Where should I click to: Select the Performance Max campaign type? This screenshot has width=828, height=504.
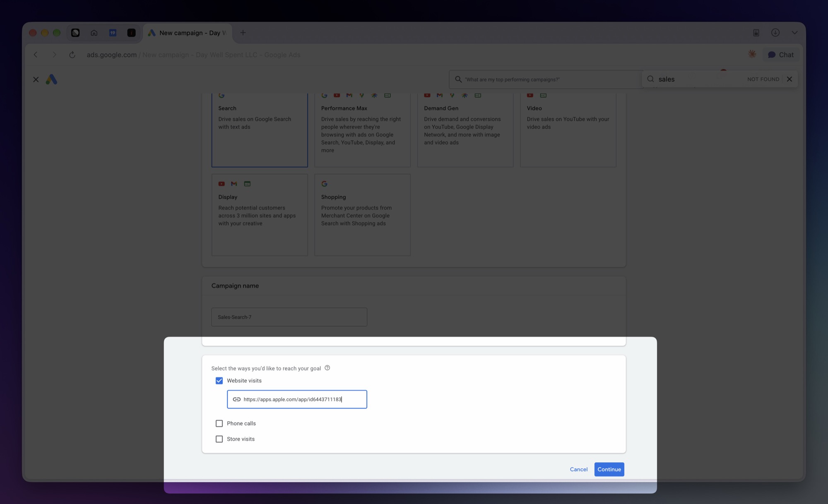pos(362,130)
